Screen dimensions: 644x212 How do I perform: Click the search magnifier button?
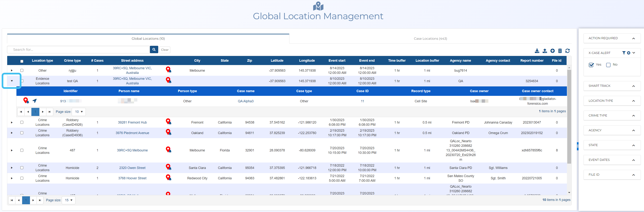tap(154, 50)
